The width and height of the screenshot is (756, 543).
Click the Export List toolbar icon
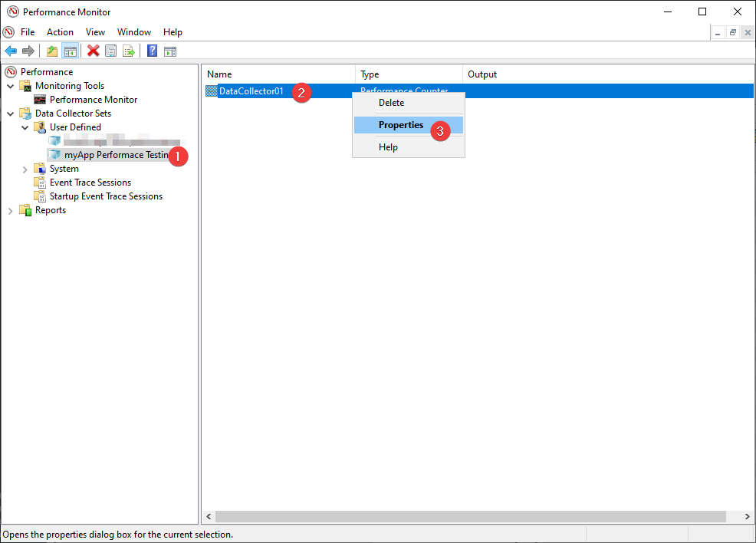point(129,51)
